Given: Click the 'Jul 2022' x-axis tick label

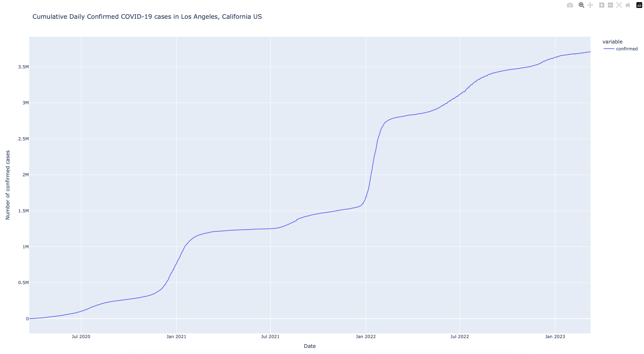Looking at the screenshot, I should 460,336.
